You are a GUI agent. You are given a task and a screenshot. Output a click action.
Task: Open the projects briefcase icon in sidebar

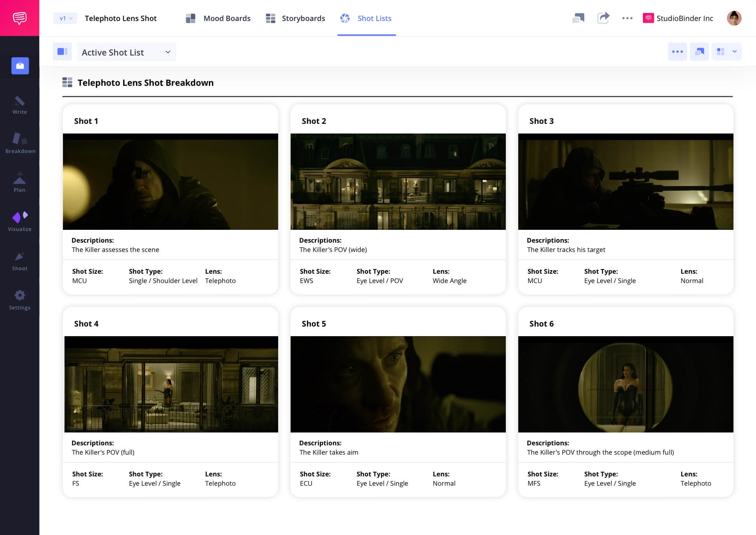[20, 66]
